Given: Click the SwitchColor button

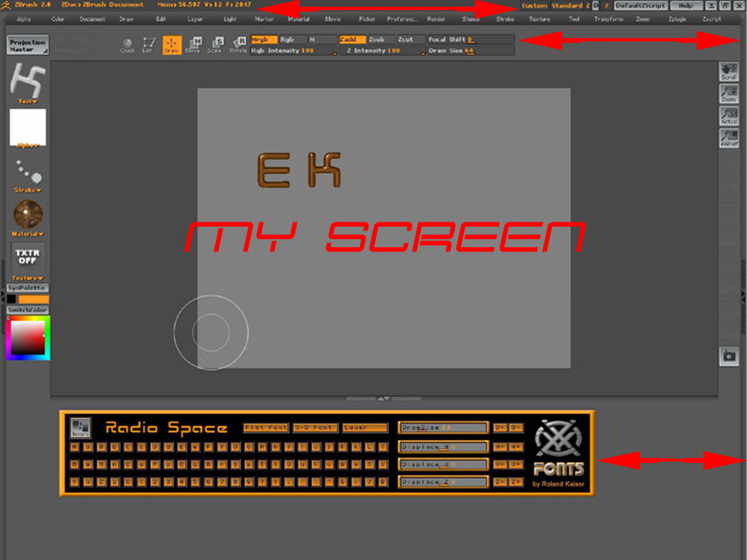Looking at the screenshot, I should (x=28, y=309).
